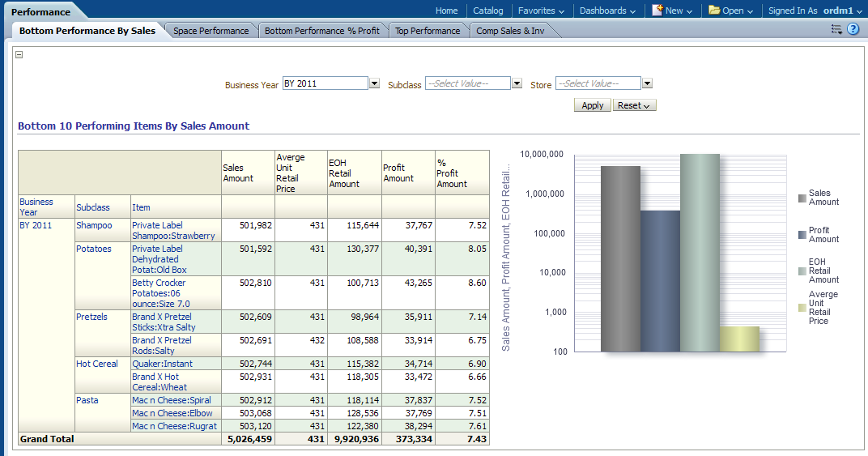
Task: Collapse the prompt section minus icon
Action: pyautogui.click(x=19, y=55)
